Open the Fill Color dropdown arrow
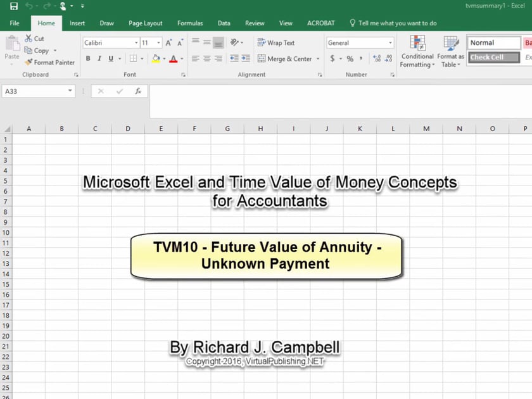532x399 pixels. pyautogui.click(x=164, y=59)
